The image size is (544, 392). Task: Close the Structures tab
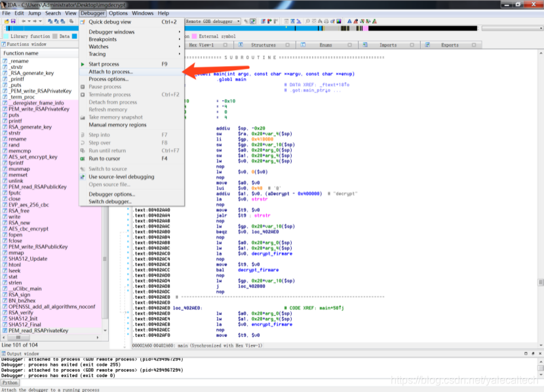click(x=287, y=45)
